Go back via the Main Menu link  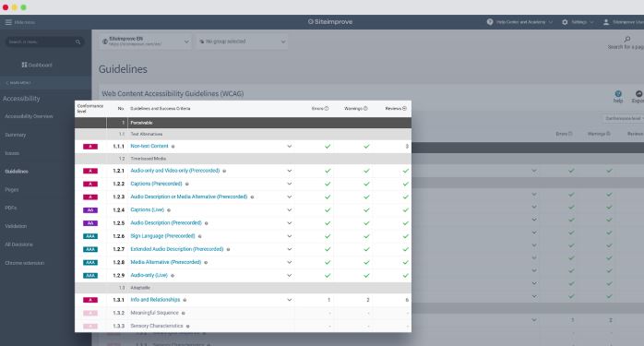pyautogui.click(x=18, y=83)
